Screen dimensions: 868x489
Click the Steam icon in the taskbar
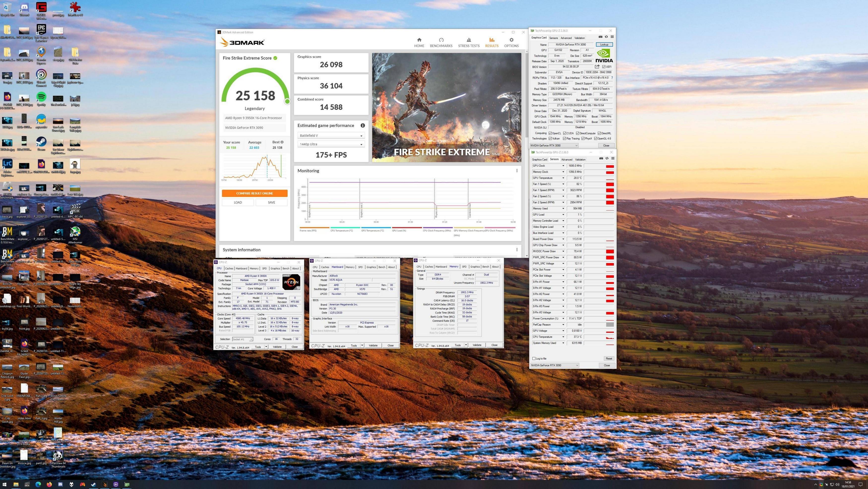coord(93,484)
